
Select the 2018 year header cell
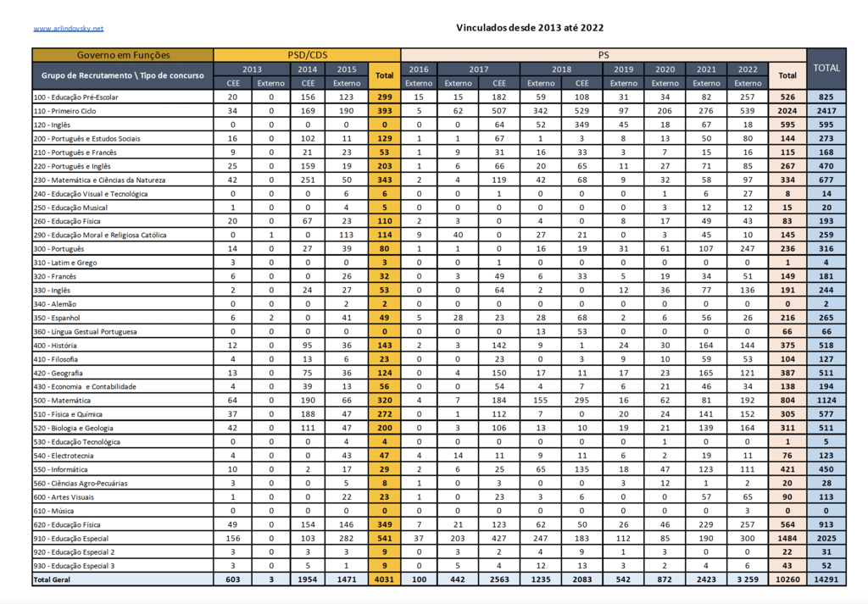[561, 69]
